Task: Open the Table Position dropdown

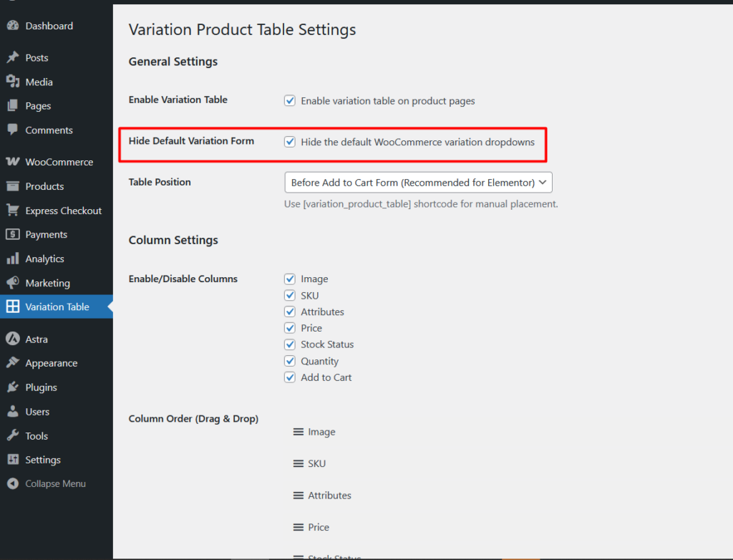Action: [418, 183]
